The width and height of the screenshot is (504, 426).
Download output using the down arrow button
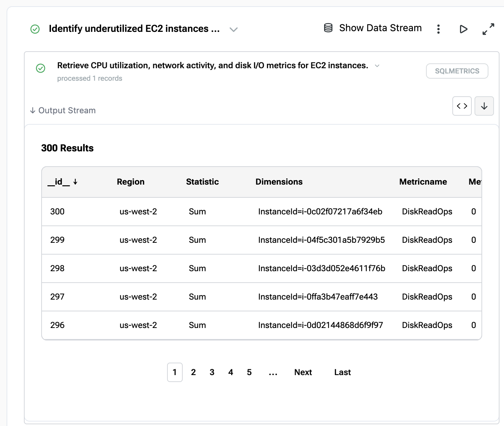coord(484,106)
